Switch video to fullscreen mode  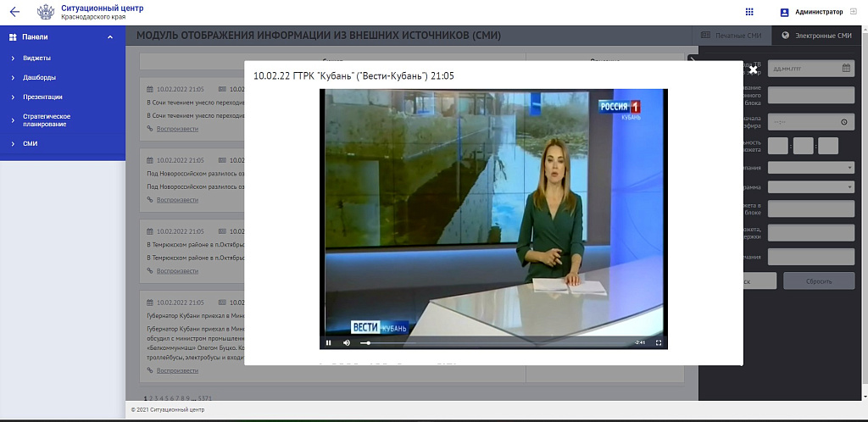point(659,343)
